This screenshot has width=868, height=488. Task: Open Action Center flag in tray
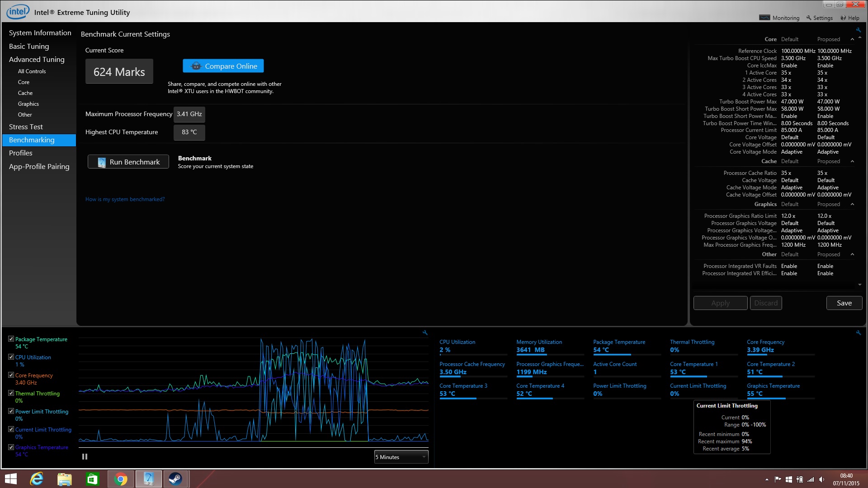[778, 479]
